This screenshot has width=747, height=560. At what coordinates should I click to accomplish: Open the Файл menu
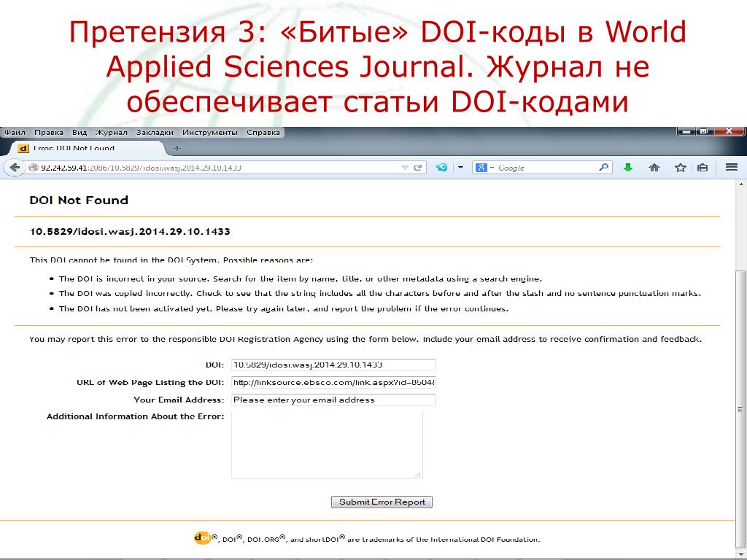(x=15, y=133)
